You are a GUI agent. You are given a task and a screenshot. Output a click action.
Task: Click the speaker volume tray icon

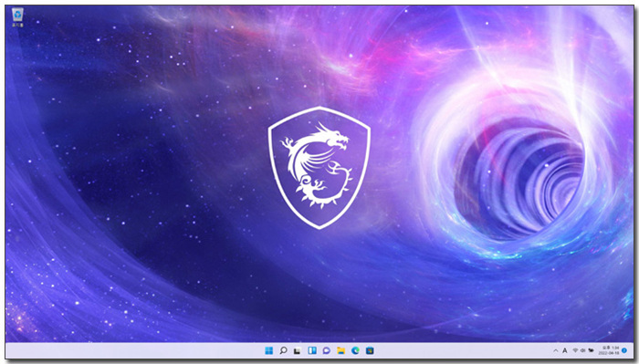click(582, 350)
